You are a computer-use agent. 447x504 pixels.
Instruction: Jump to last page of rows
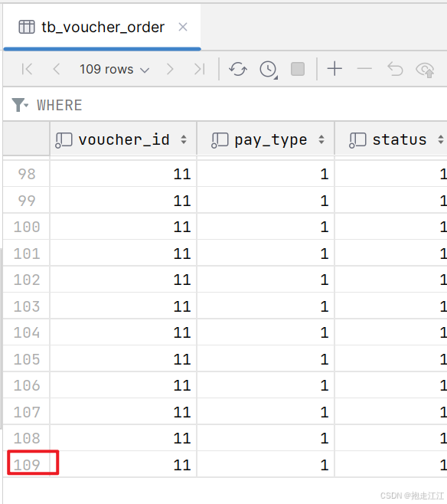[x=200, y=69]
